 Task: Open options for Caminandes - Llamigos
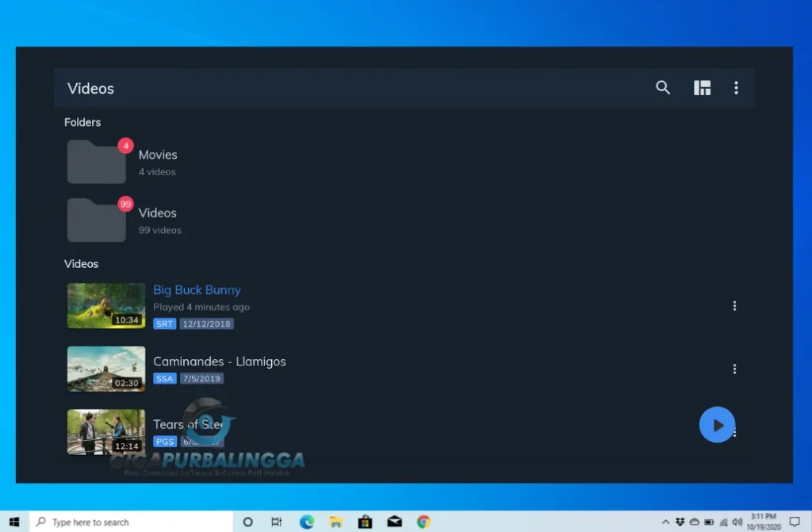coord(734,369)
